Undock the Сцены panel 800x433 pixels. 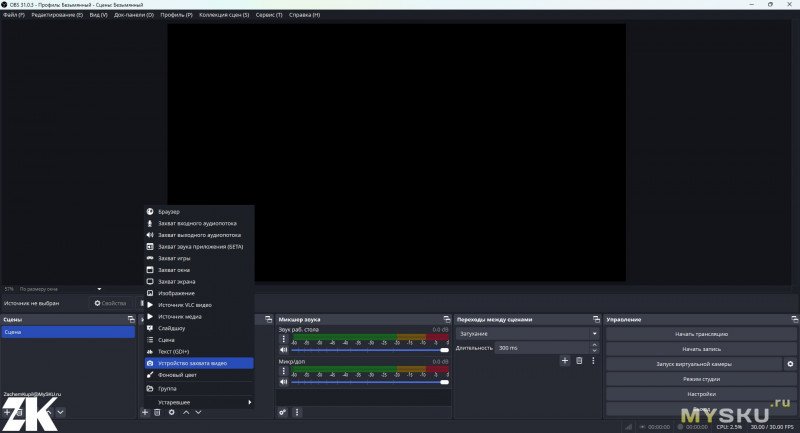pyautogui.click(x=131, y=319)
